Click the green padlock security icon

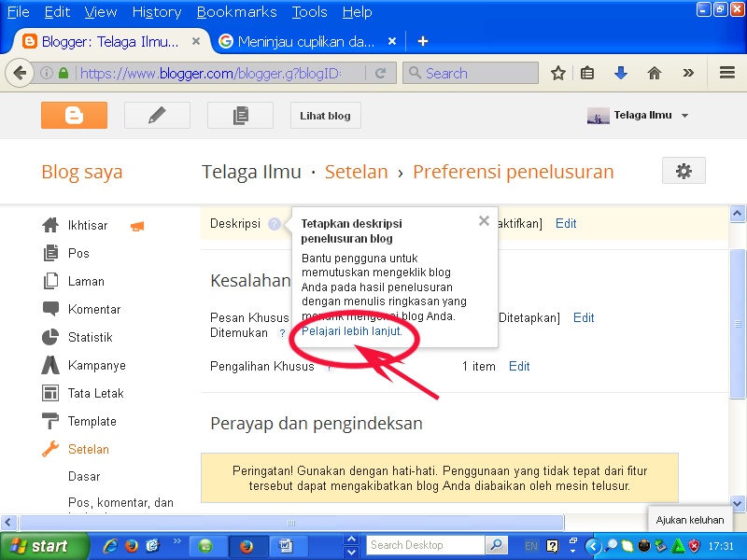[x=63, y=73]
